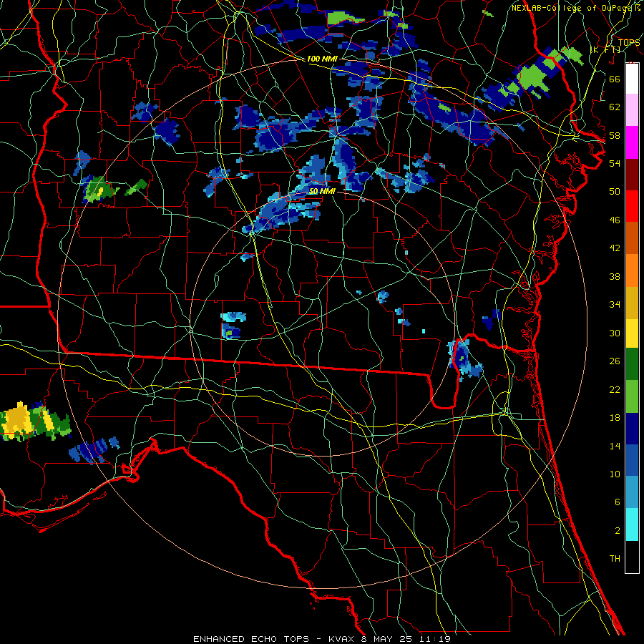The width and height of the screenshot is (644, 644).
Task: Click the navy blue legend swatch
Action: (632, 429)
